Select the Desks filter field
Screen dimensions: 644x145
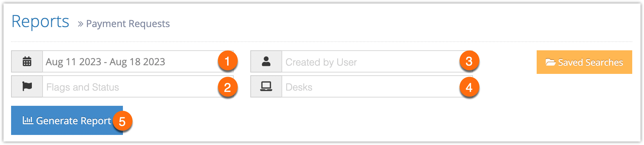pos(377,86)
